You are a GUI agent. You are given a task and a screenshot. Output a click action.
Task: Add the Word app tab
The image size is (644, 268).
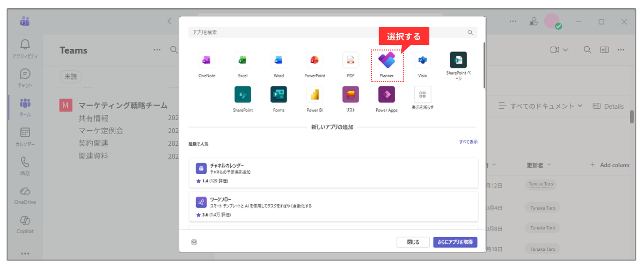pyautogui.click(x=279, y=65)
